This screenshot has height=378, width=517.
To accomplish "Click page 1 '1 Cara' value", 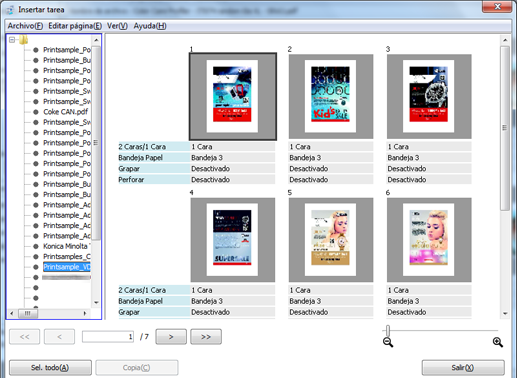I will coord(233,147).
